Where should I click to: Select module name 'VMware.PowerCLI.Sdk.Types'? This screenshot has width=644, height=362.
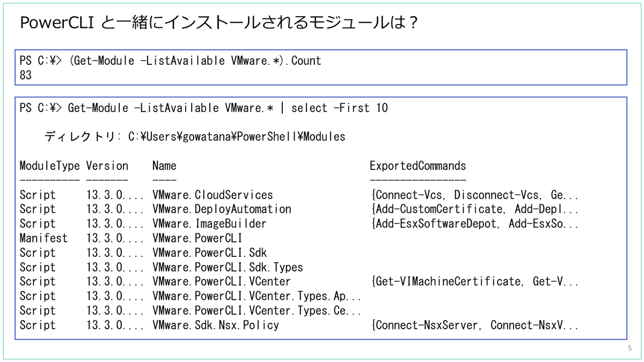pos(228,267)
